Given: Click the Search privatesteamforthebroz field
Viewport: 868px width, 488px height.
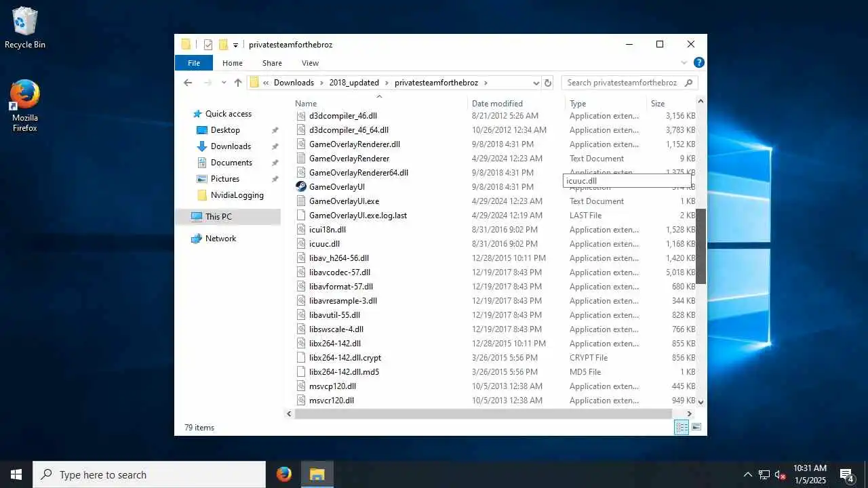Looking at the screenshot, I should (629, 83).
